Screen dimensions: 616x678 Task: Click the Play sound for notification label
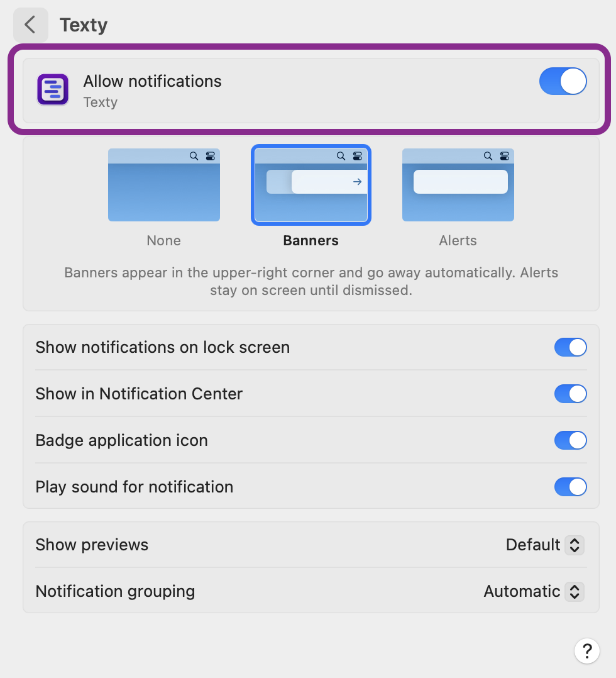pyautogui.click(x=134, y=487)
